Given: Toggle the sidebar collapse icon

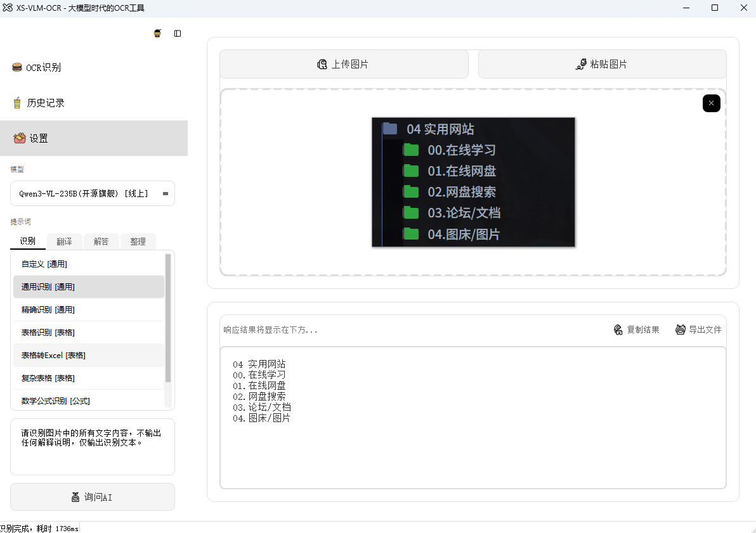Looking at the screenshot, I should (x=178, y=33).
